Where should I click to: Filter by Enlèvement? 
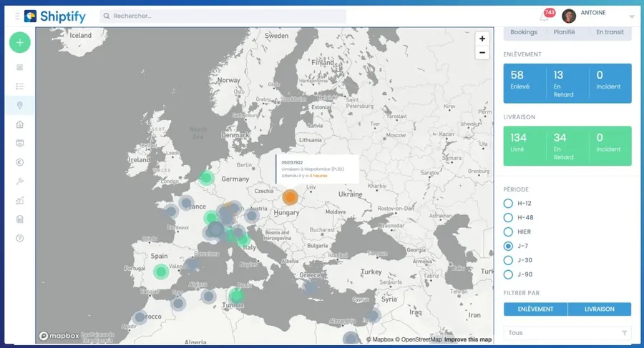coord(535,309)
